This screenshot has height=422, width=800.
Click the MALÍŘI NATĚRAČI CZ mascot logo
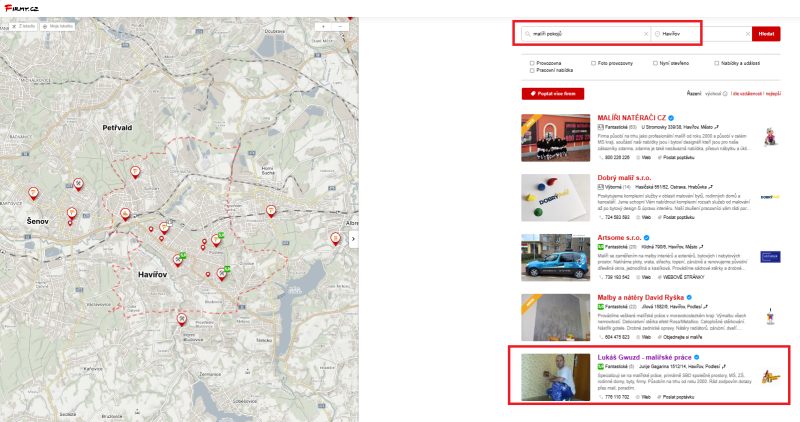pos(770,137)
